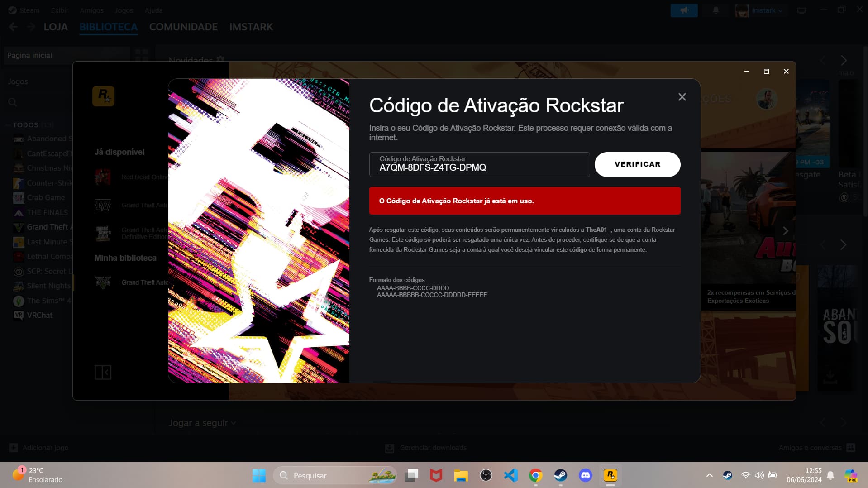Open Ajuda menu

tap(153, 10)
